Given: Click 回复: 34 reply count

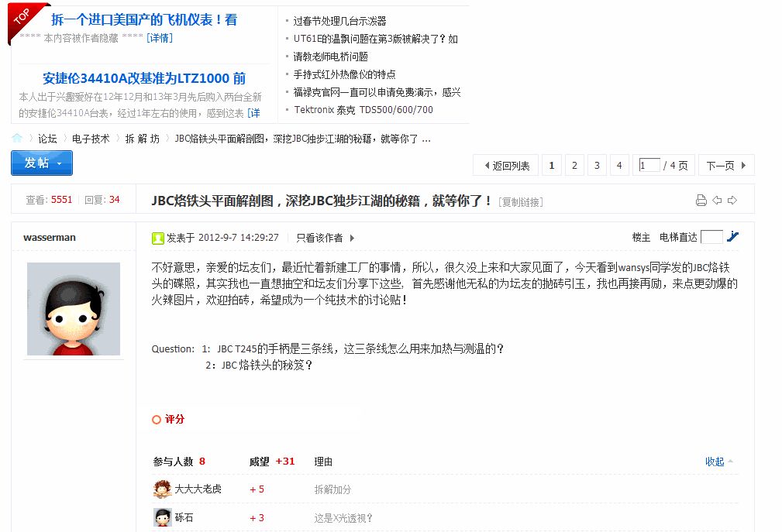Looking at the screenshot, I should (102, 200).
